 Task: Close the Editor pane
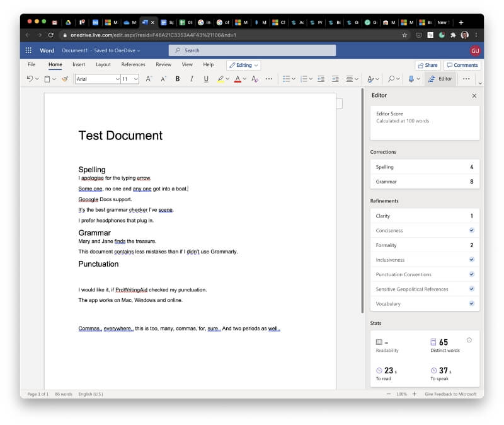click(x=474, y=96)
